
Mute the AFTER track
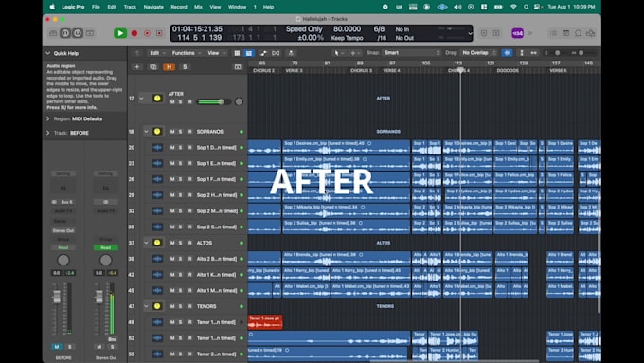pos(172,102)
